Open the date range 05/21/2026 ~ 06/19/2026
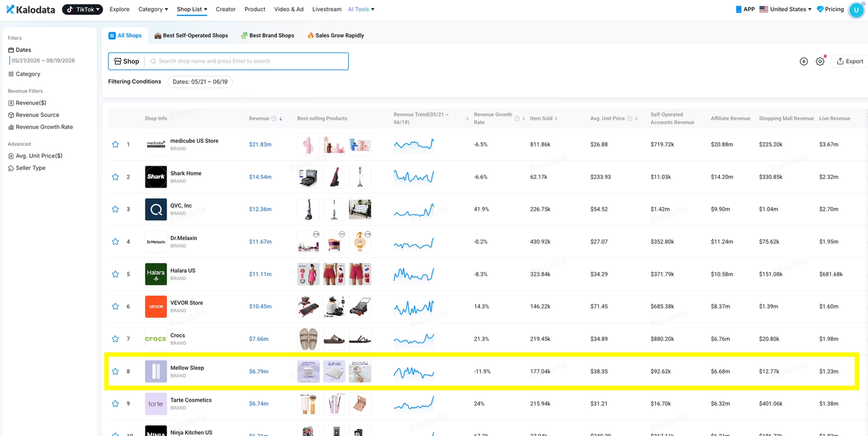This screenshot has width=868, height=436. [x=43, y=61]
